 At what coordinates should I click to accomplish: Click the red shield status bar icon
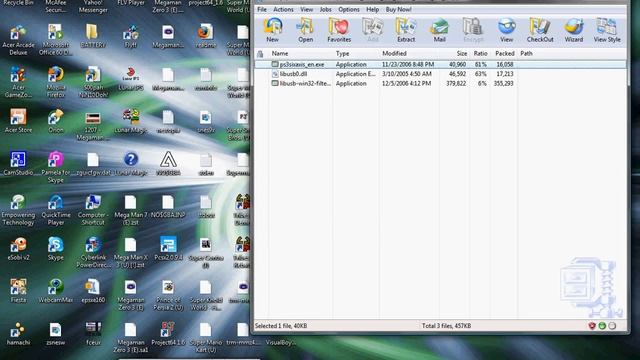(x=592, y=326)
